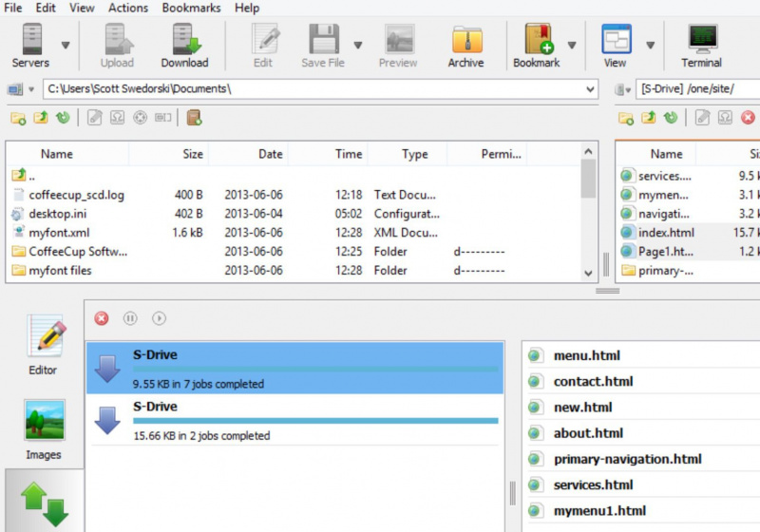Open the File menu

pos(13,8)
